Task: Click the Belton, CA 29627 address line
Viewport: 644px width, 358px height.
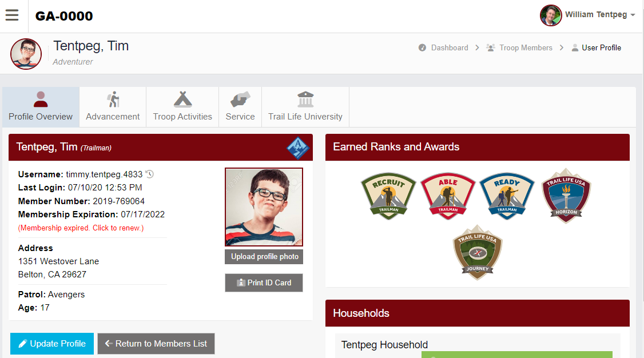Action: click(52, 275)
